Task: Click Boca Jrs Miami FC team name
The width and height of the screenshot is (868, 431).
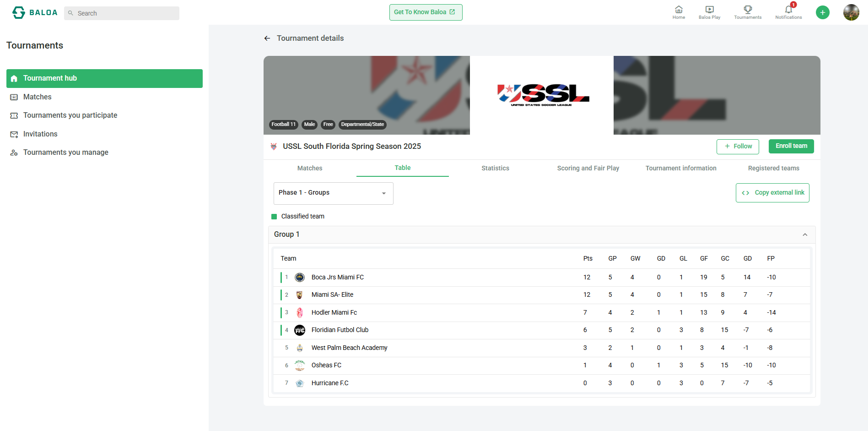Action: point(338,277)
